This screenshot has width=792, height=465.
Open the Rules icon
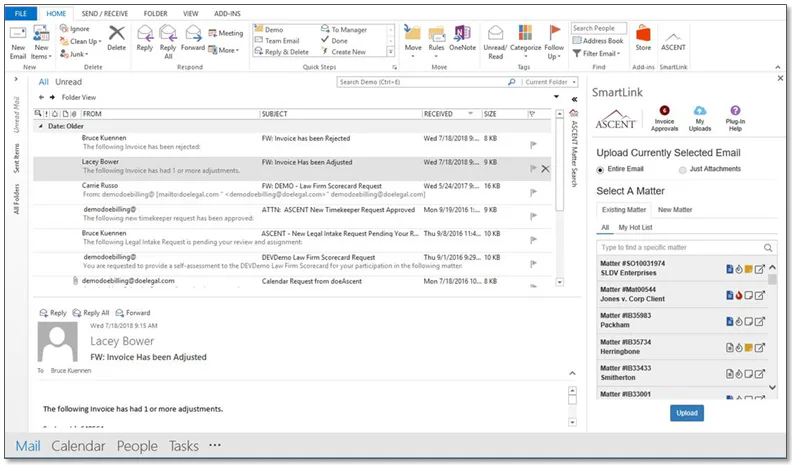tap(436, 34)
